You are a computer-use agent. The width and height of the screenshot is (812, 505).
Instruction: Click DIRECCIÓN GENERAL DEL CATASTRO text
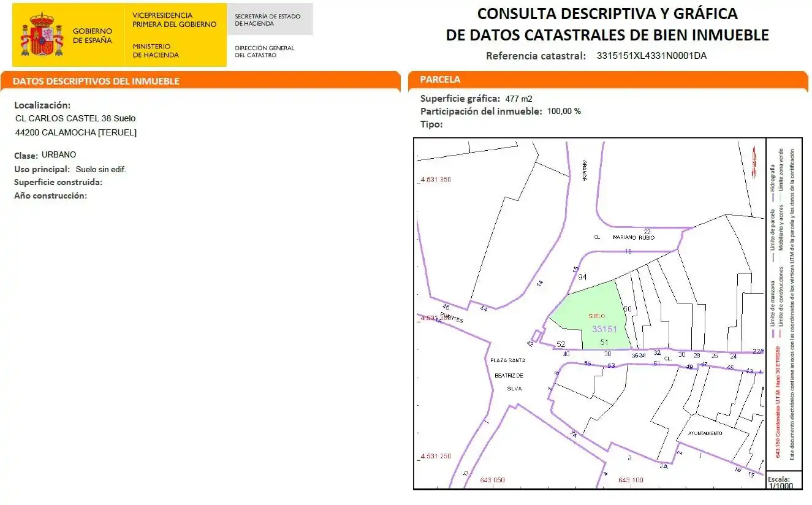tap(265, 51)
